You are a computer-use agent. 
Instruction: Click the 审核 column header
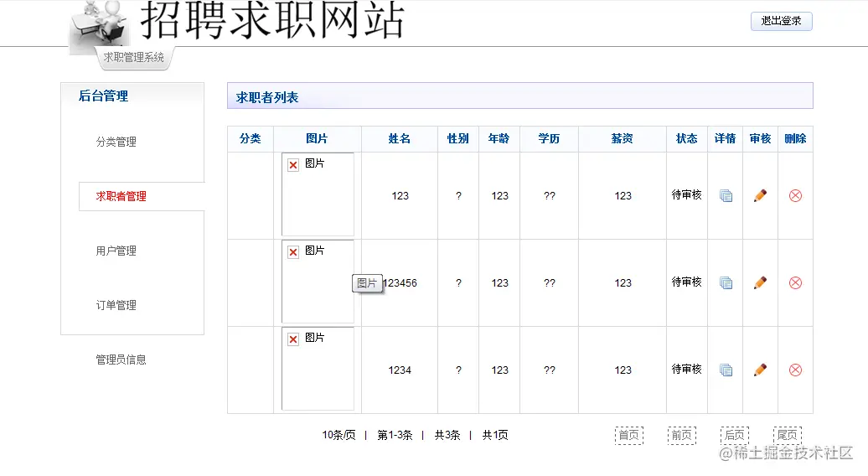tap(761, 139)
